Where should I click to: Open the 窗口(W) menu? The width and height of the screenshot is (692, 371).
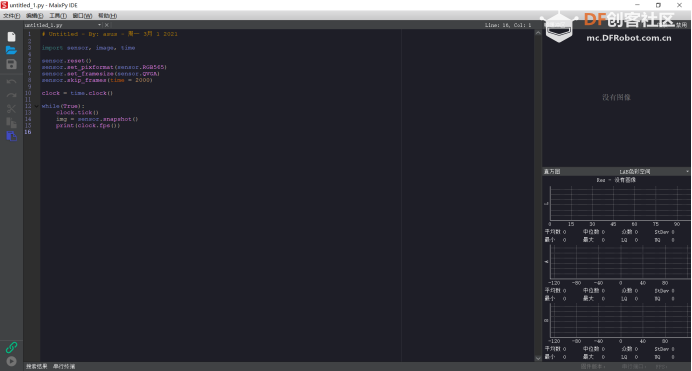82,16
